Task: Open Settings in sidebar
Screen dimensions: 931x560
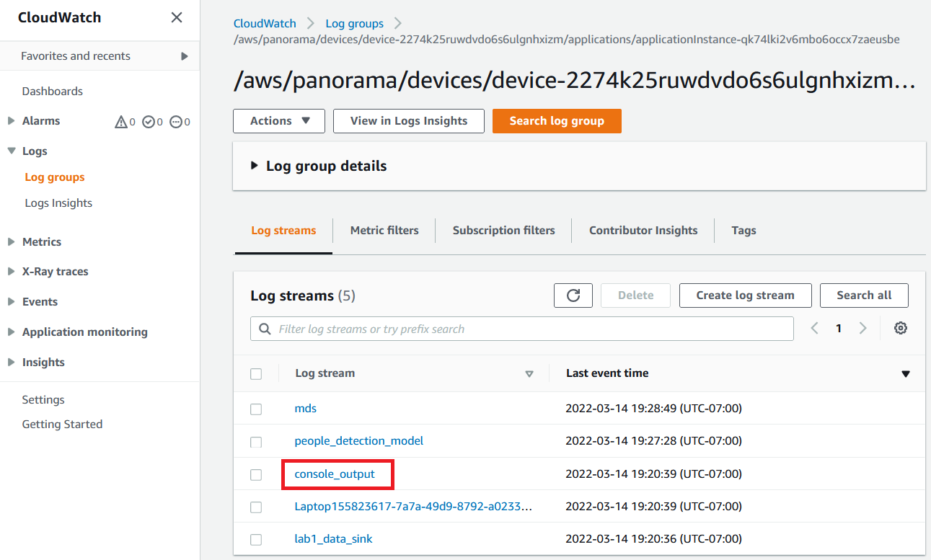Action: click(43, 400)
